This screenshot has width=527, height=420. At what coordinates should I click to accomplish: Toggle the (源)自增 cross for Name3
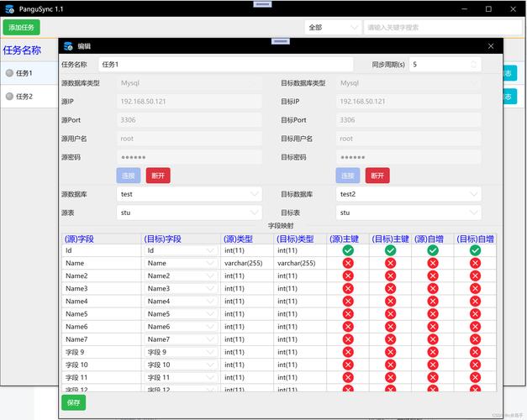click(433, 289)
